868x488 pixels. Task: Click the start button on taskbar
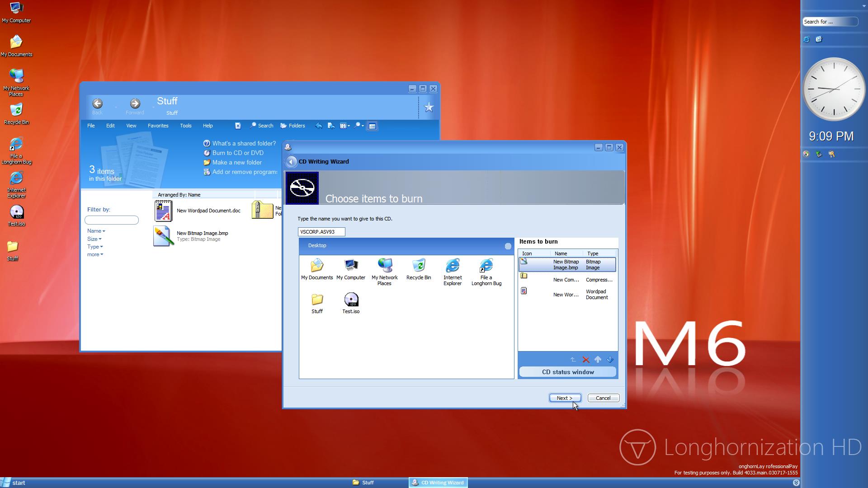[14, 483]
